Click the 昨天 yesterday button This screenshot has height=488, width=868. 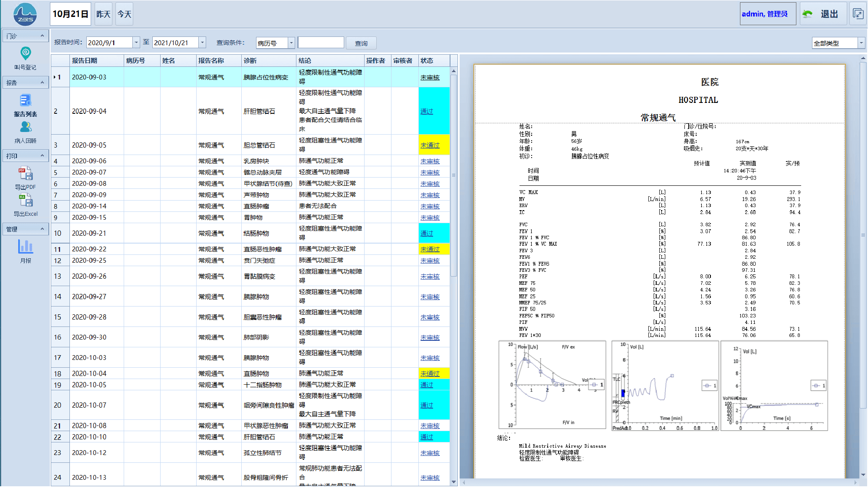(103, 14)
